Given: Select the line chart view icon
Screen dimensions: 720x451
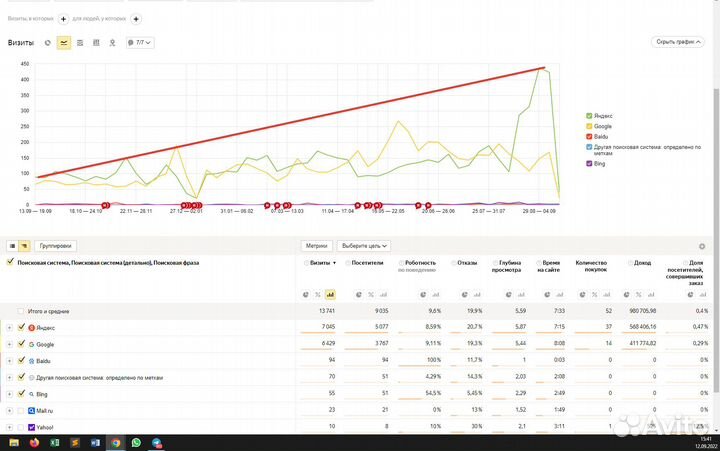Looking at the screenshot, I should 64,43.
